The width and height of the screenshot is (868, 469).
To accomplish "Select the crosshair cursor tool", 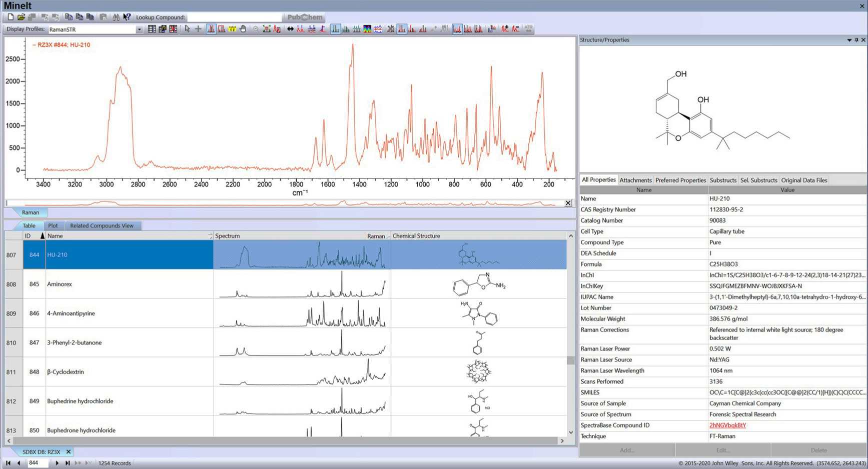I will click(198, 29).
